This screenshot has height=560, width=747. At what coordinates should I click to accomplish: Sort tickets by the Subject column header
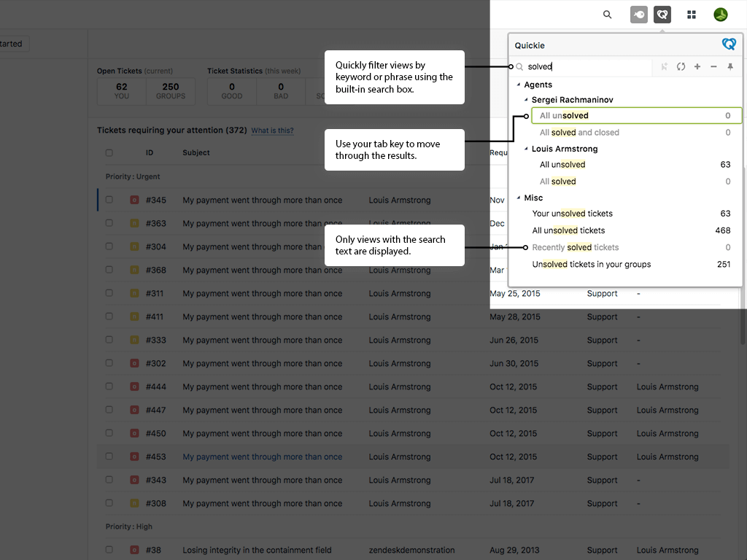tap(196, 153)
